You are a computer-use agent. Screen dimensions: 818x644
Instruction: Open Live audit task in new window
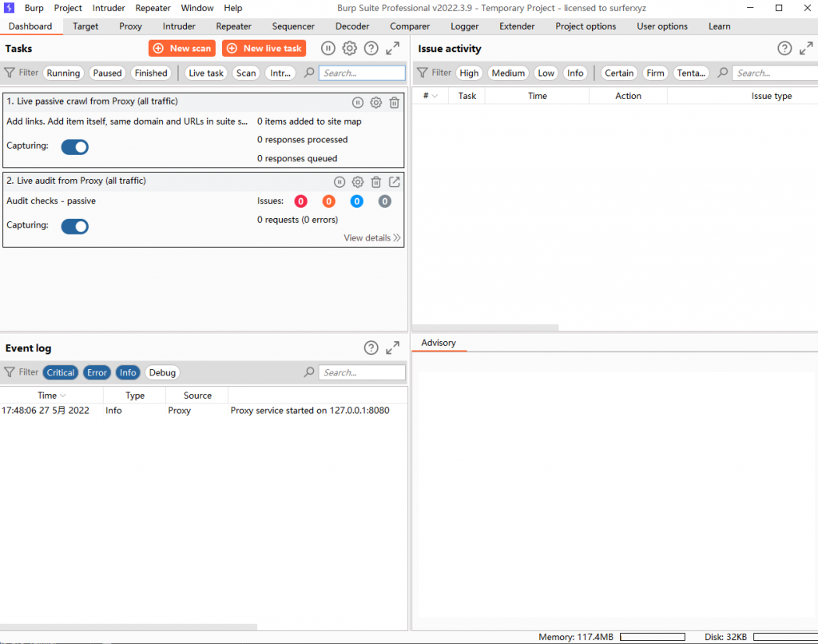coord(395,182)
